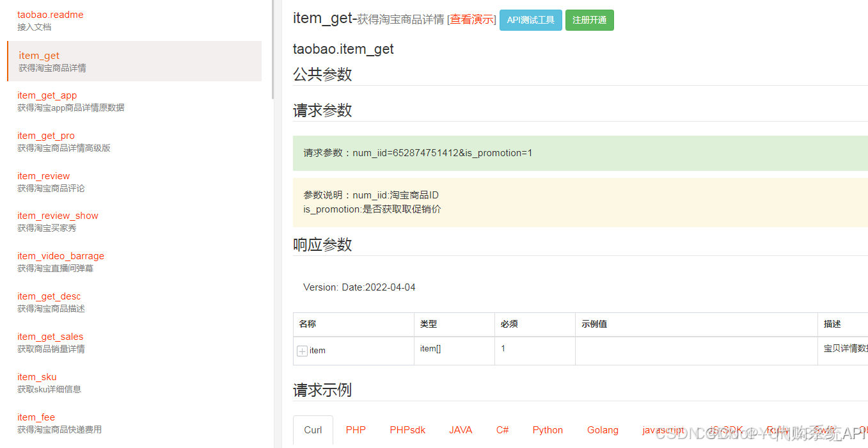Screen dimensions: 868x448
Task: Switch to the javascript tab
Action: point(663,430)
